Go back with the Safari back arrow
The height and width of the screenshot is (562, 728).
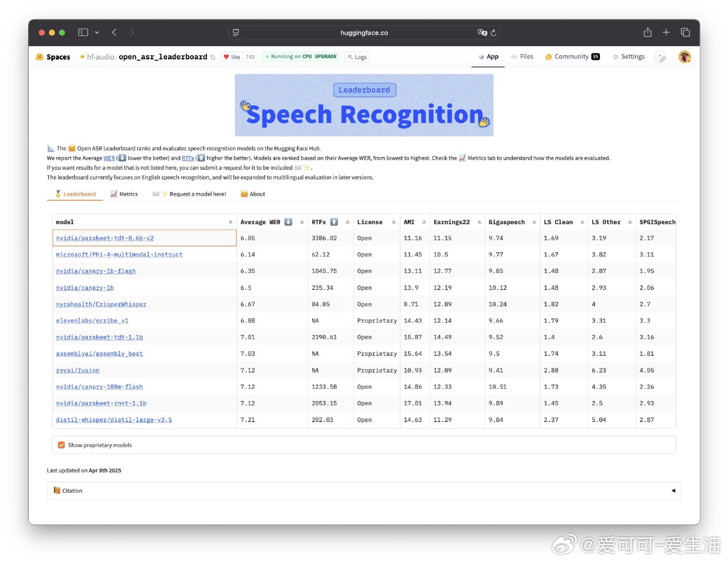click(114, 32)
